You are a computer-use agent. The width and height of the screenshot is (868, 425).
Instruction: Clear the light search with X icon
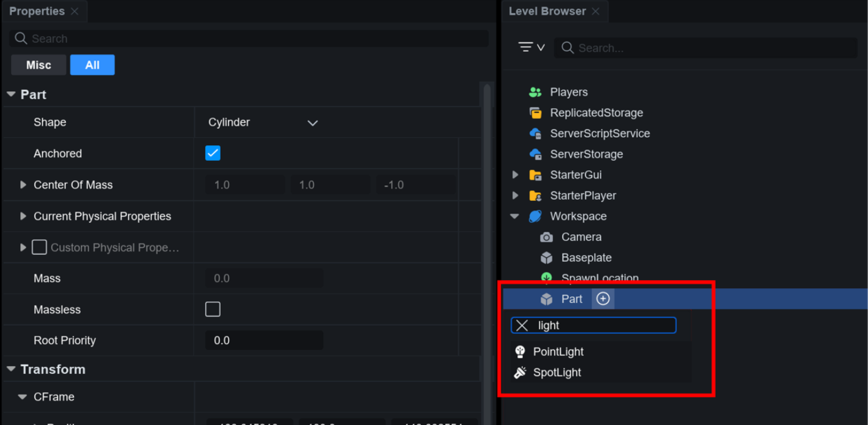[x=522, y=326]
